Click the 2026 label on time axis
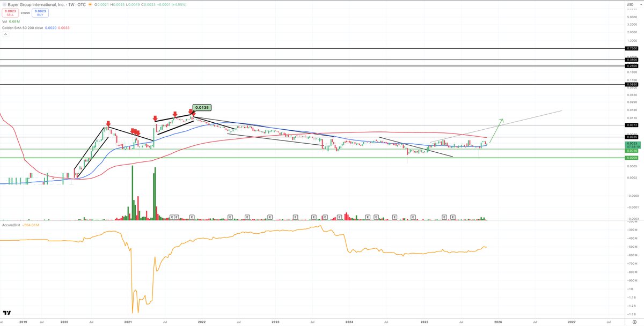Viewport: 644px width, 326px height. 498,322
